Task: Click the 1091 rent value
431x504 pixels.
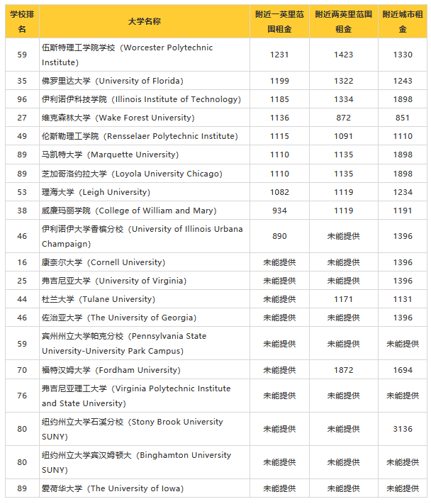Action: 344,136
